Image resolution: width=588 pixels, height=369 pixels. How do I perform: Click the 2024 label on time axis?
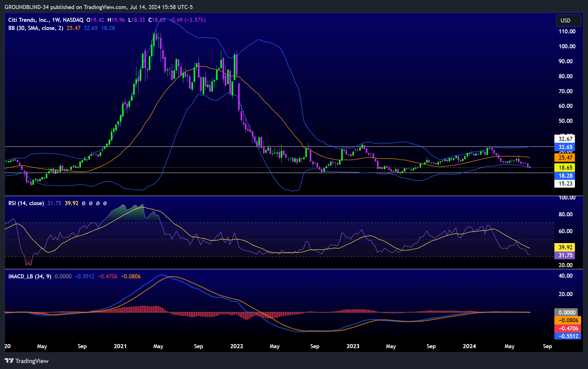pyautogui.click(x=469, y=346)
